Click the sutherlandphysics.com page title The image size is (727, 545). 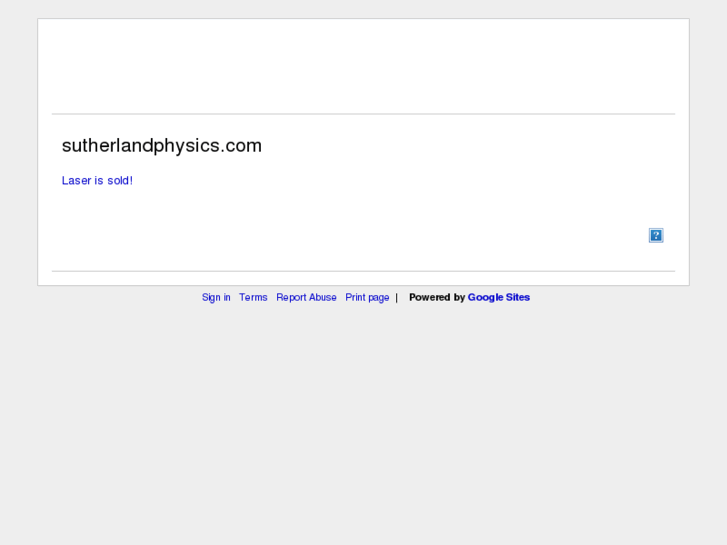click(x=162, y=146)
